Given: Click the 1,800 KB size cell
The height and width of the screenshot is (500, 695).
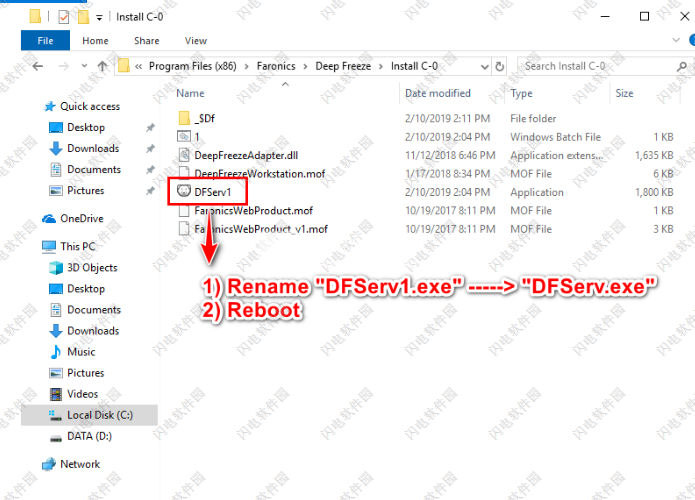Looking at the screenshot, I should [x=654, y=192].
